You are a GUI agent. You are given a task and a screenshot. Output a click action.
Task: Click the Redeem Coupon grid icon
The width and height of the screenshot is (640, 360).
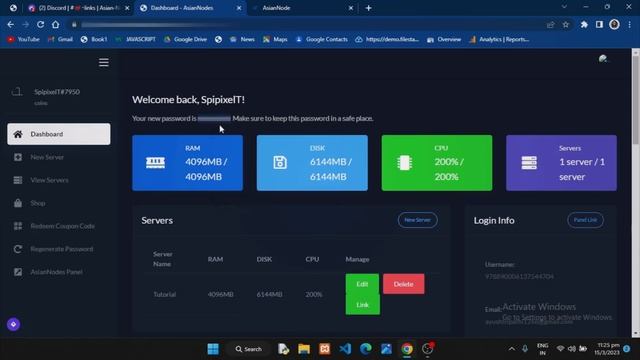18,226
